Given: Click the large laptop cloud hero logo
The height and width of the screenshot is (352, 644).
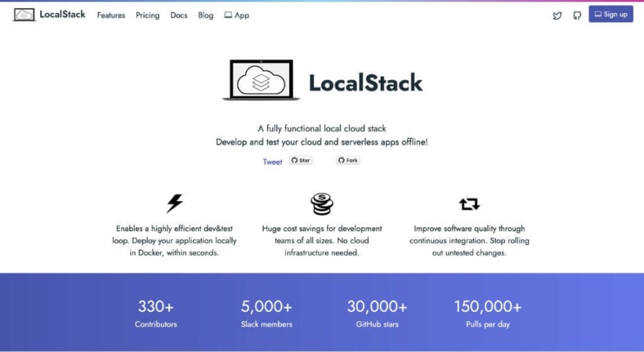Looking at the screenshot, I should pos(261,80).
